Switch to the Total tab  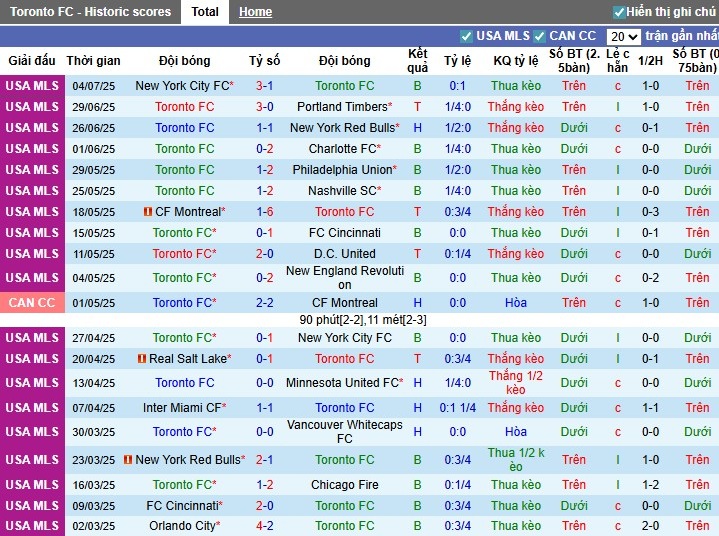(205, 12)
